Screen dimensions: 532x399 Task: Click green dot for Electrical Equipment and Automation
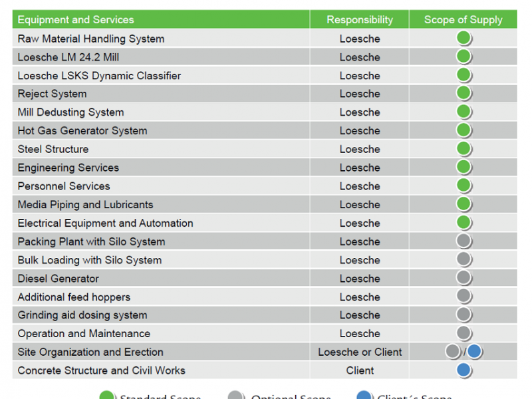click(x=464, y=223)
